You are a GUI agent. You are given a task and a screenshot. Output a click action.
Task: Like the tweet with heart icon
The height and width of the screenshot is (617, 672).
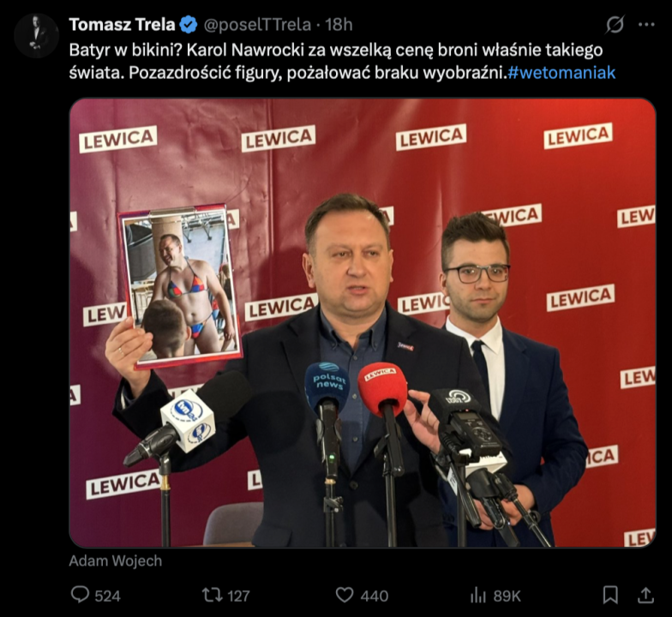345,595
